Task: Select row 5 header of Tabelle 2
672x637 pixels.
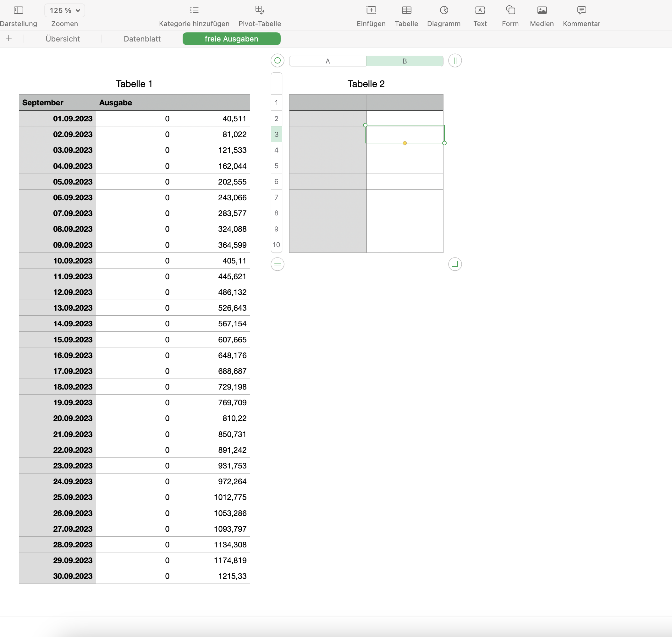Action: (x=276, y=166)
